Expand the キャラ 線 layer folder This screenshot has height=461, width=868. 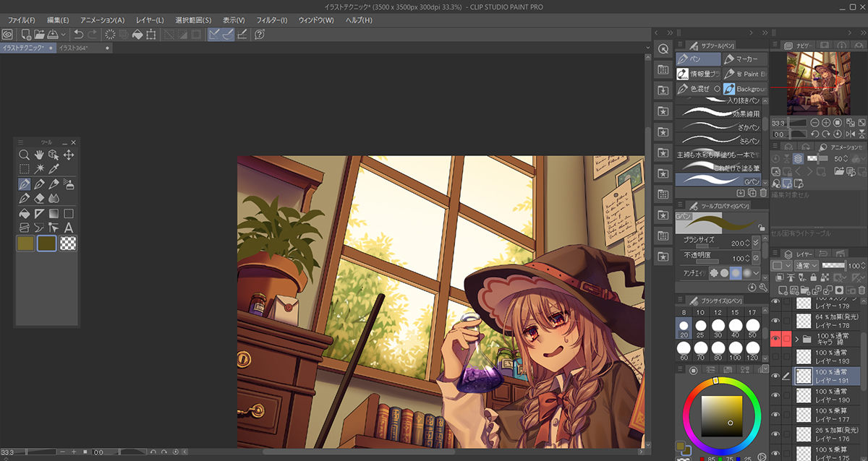[797, 338]
